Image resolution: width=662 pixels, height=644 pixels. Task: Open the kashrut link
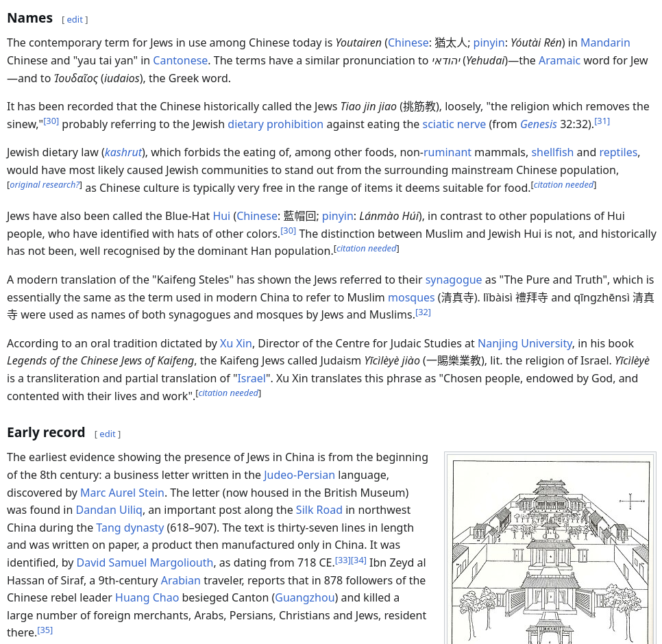[x=123, y=152]
